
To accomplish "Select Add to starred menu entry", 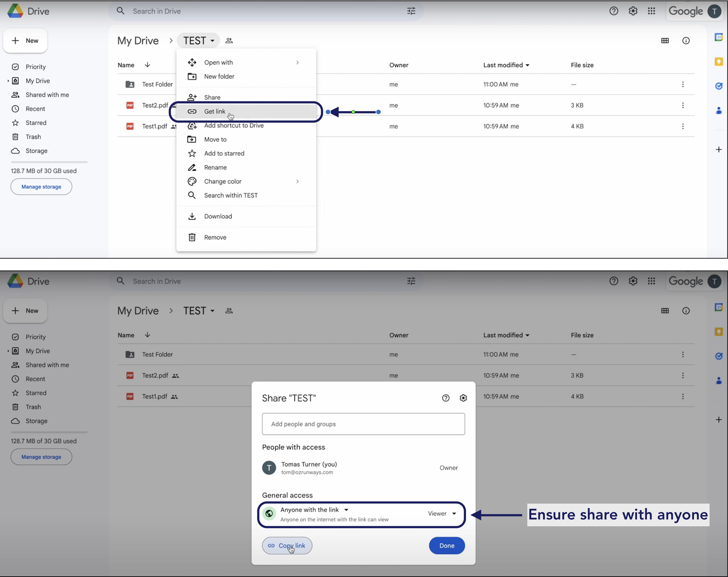I will tap(246, 153).
